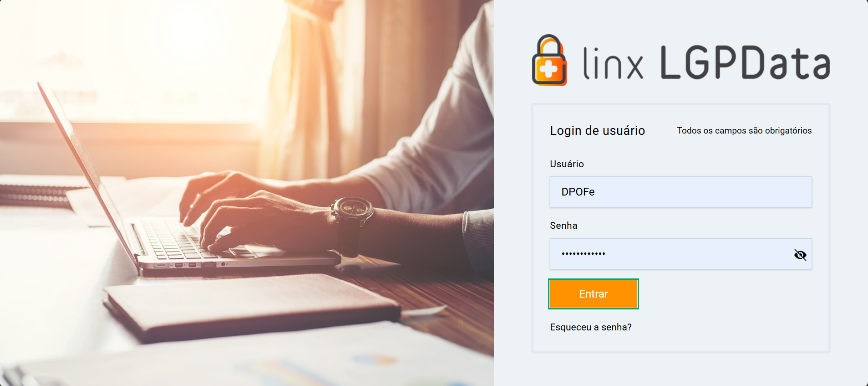Click the Entrar button
The image size is (868, 386).
593,294
